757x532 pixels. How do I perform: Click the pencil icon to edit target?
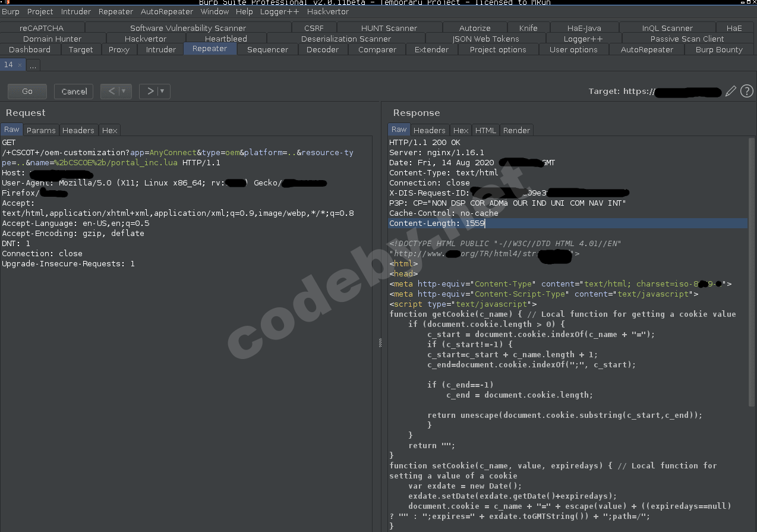(731, 91)
